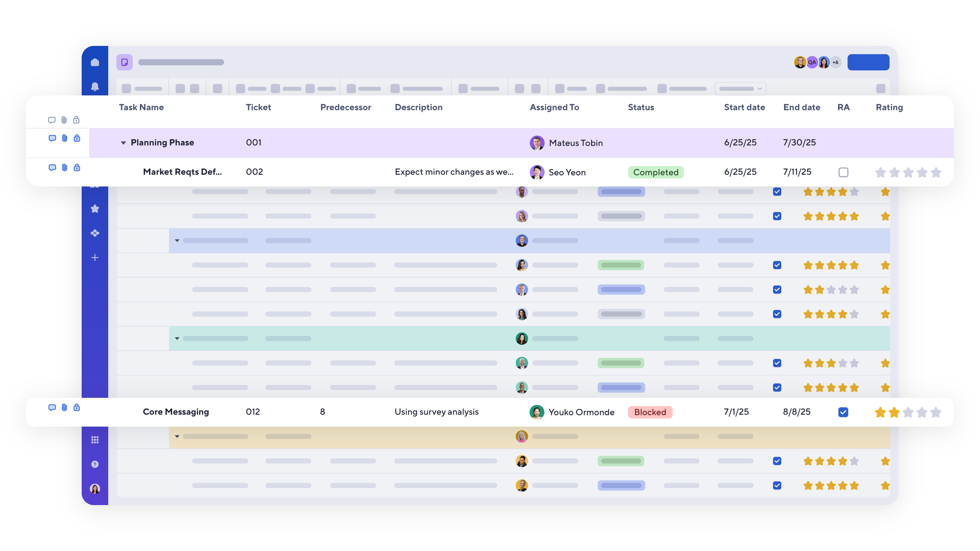Click the Blocked status badge
Screen dimensions: 980x551
click(x=650, y=412)
